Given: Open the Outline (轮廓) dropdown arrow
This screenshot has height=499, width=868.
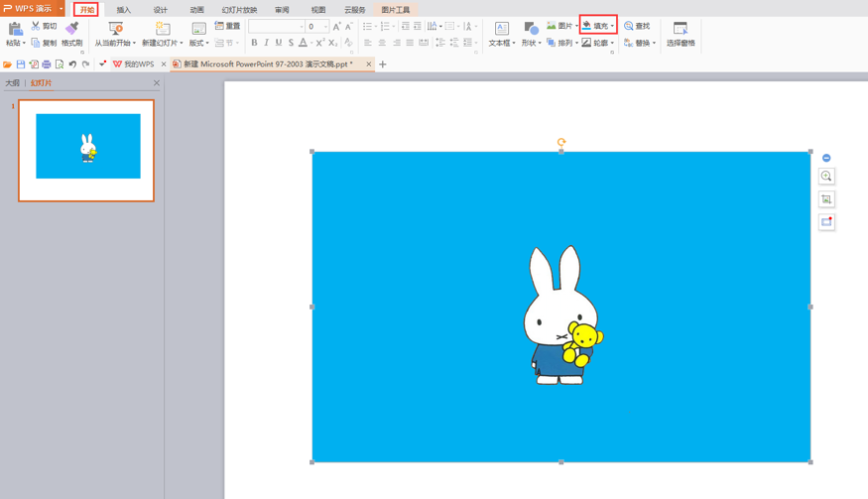Looking at the screenshot, I should (612, 43).
